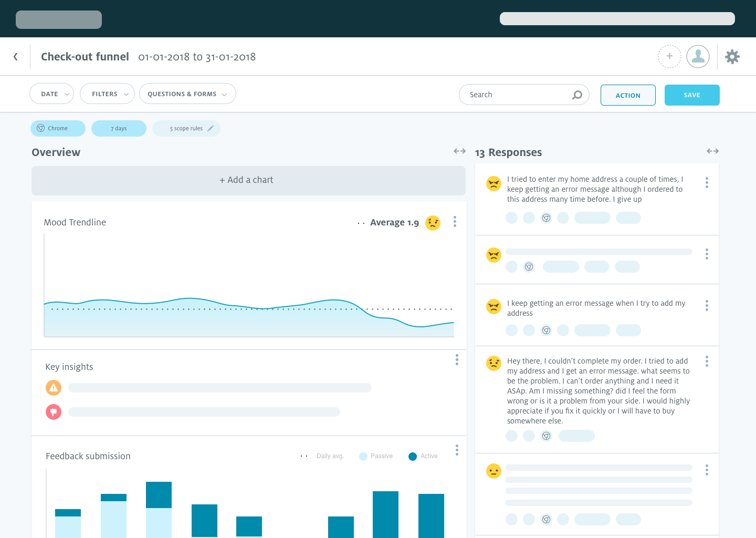Open Mood Trendline options menu
This screenshot has width=756, height=538.
coord(455,222)
